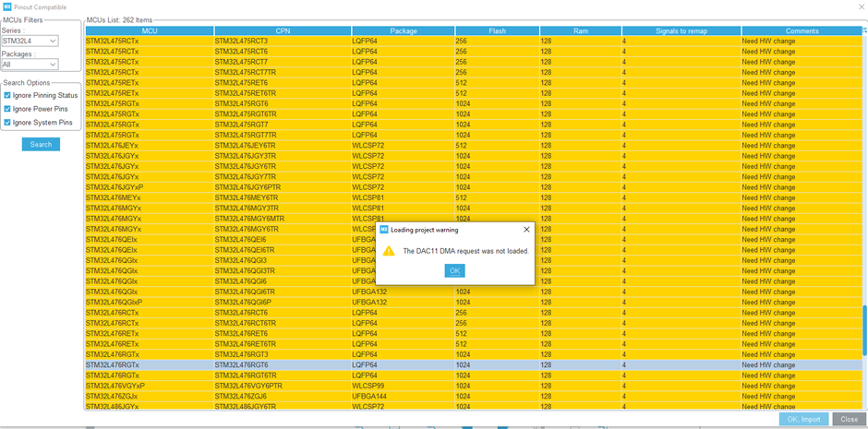Select the STM32L476JGY7TR row
Screen dimensions: 868x429
coord(474,177)
